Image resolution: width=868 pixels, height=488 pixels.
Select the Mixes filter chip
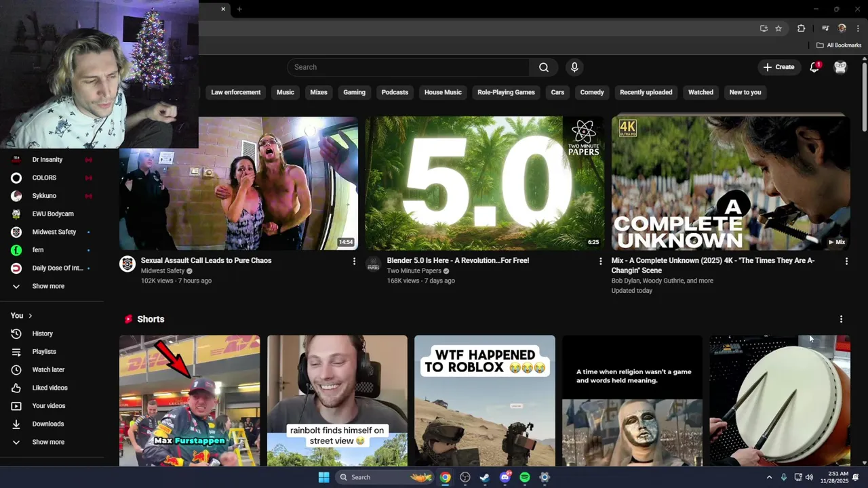point(319,92)
